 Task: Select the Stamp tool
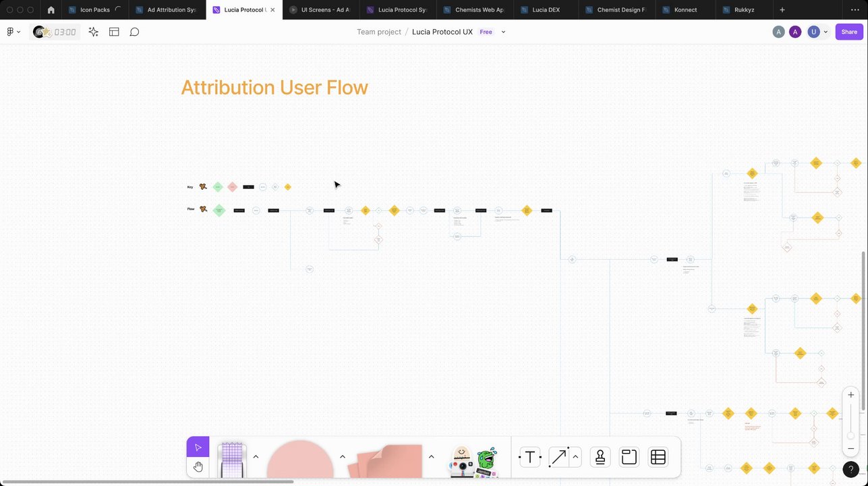(x=600, y=458)
